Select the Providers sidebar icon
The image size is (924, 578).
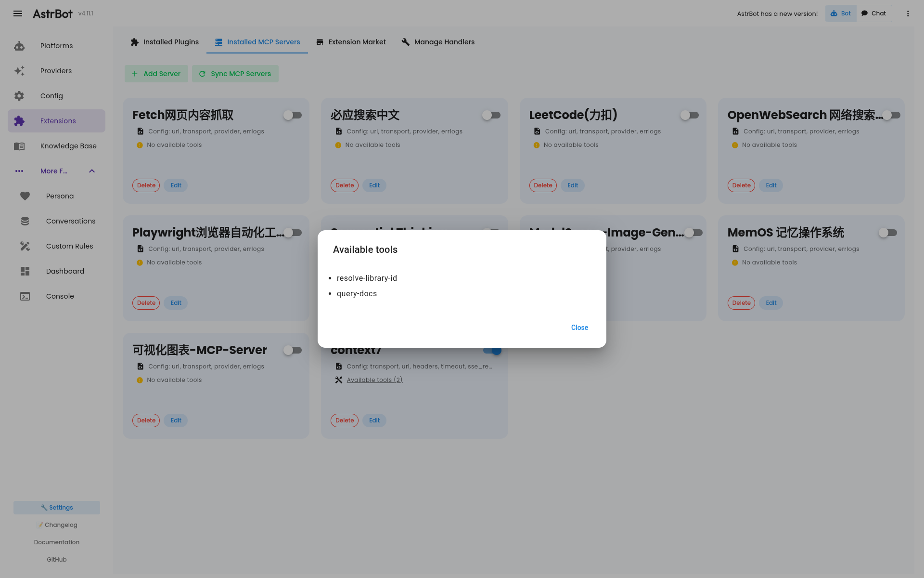(x=19, y=71)
